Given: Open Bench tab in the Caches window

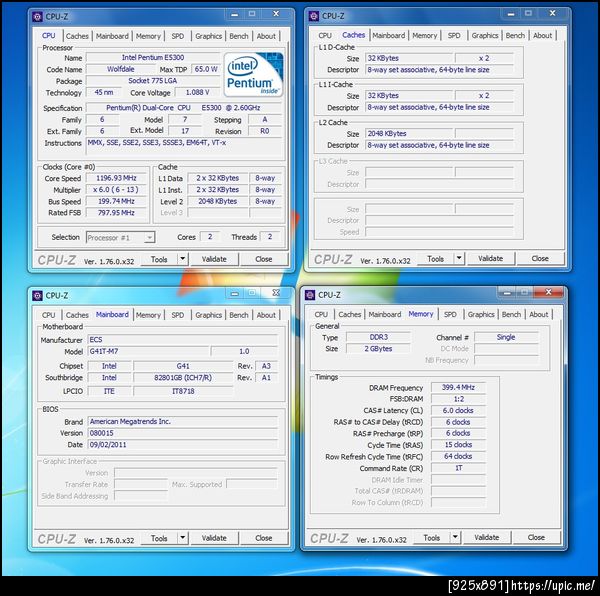Looking at the screenshot, I should [x=515, y=36].
